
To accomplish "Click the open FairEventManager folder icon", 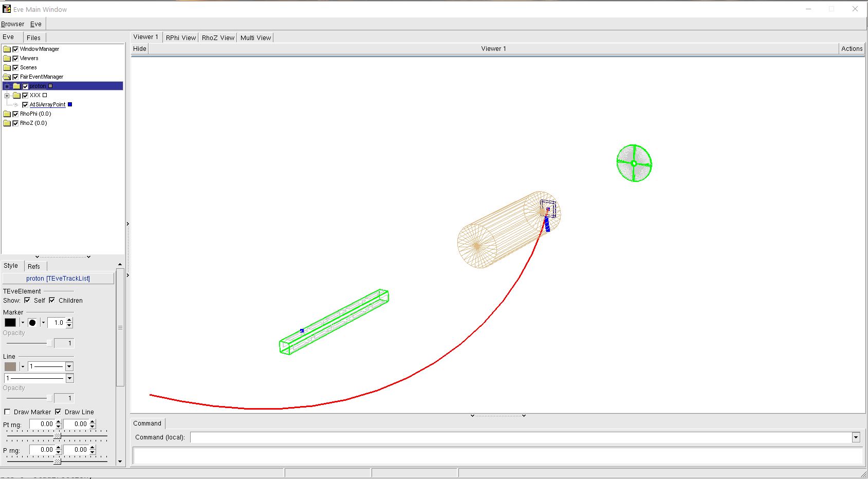I will click(7, 77).
